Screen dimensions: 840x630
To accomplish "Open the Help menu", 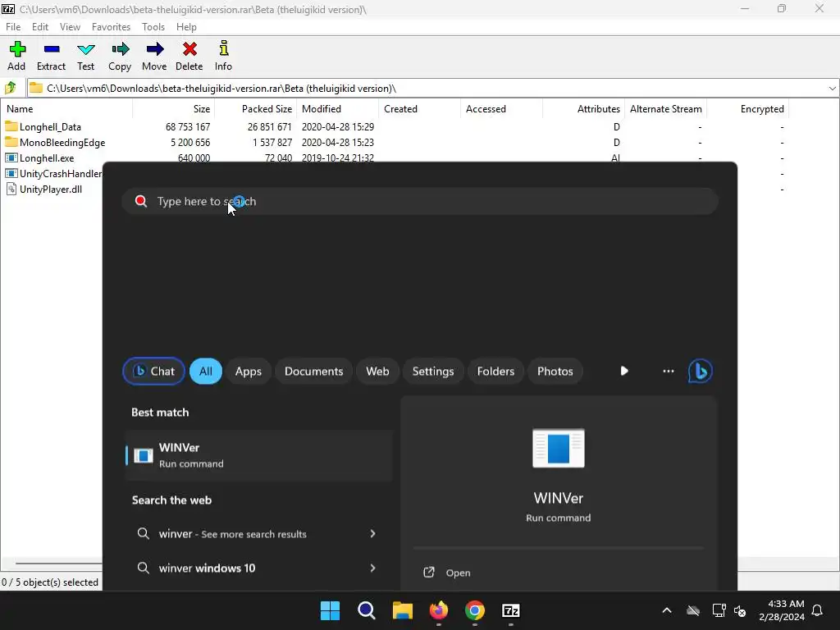I will pyautogui.click(x=186, y=27).
